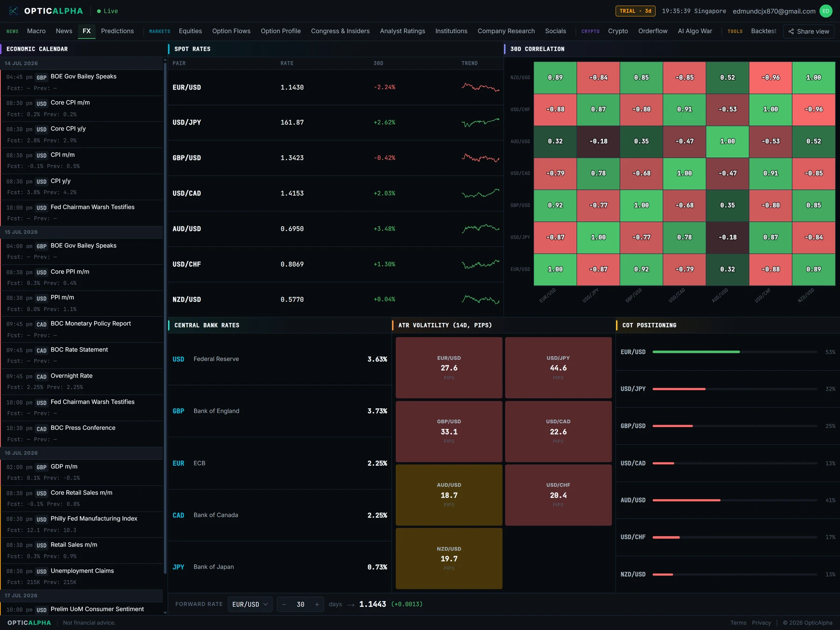This screenshot has width=840, height=630.
Task: Click the -0.18 AUD/USD vs USD/JPY cell
Action: point(598,141)
